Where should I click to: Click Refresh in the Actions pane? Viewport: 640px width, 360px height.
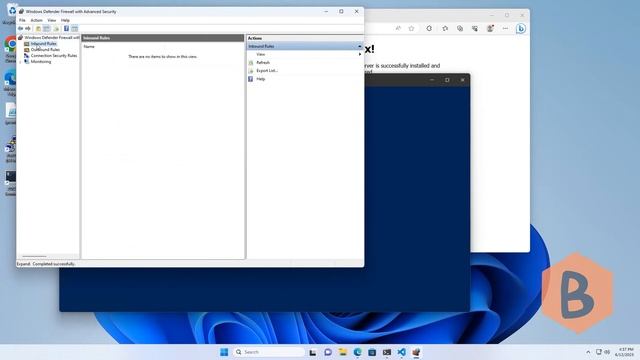[263, 62]
